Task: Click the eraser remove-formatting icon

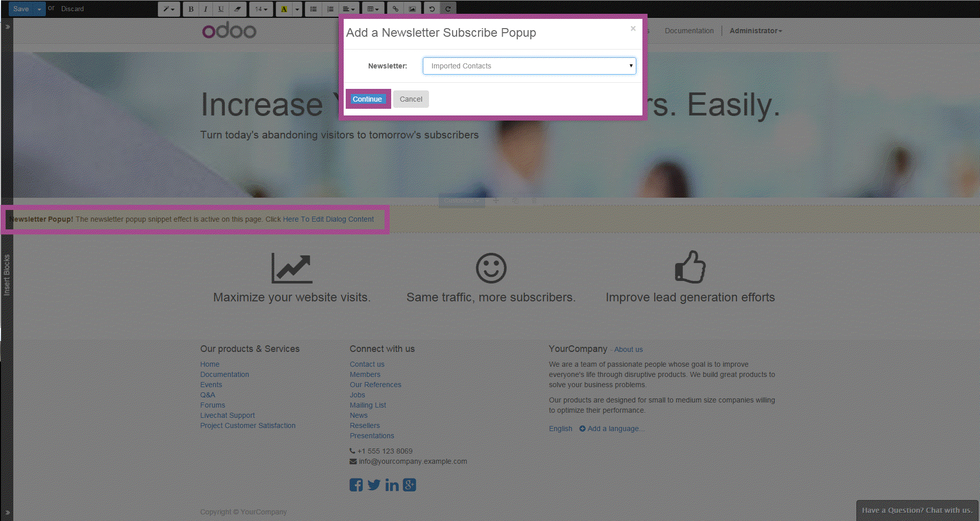Action: (237, 9)
